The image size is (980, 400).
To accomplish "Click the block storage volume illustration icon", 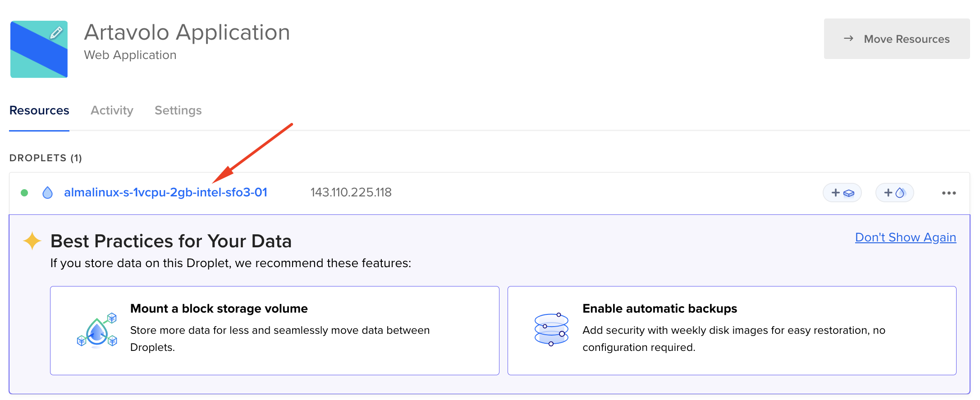I will 97,331.
